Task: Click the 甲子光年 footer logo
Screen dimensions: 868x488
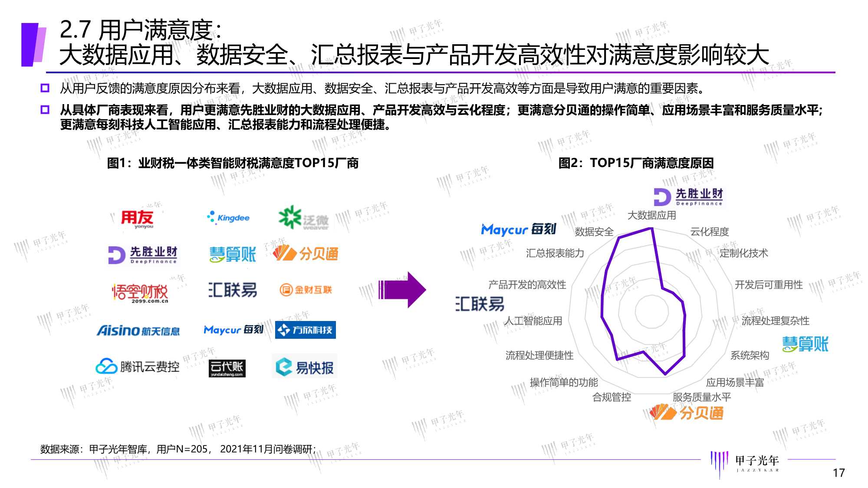Action: [745, 464]
